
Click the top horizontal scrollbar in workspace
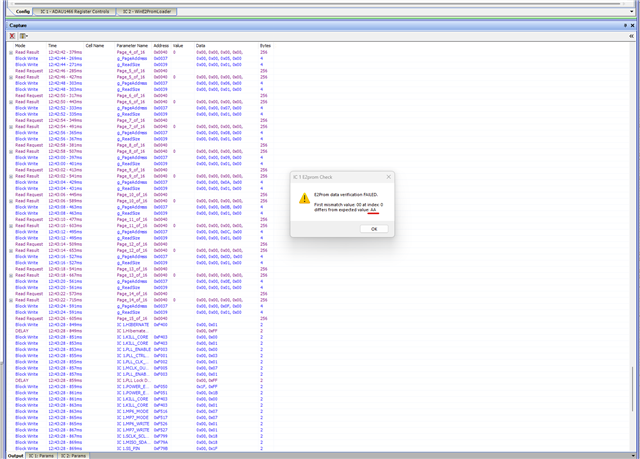(316, 3)
